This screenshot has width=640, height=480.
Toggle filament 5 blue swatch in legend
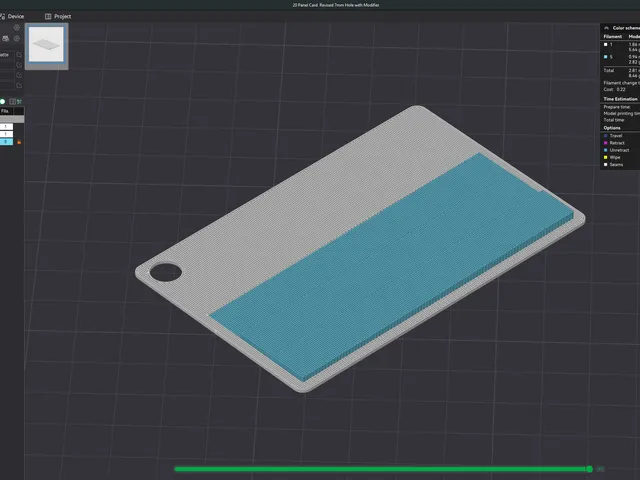(605, 57)
